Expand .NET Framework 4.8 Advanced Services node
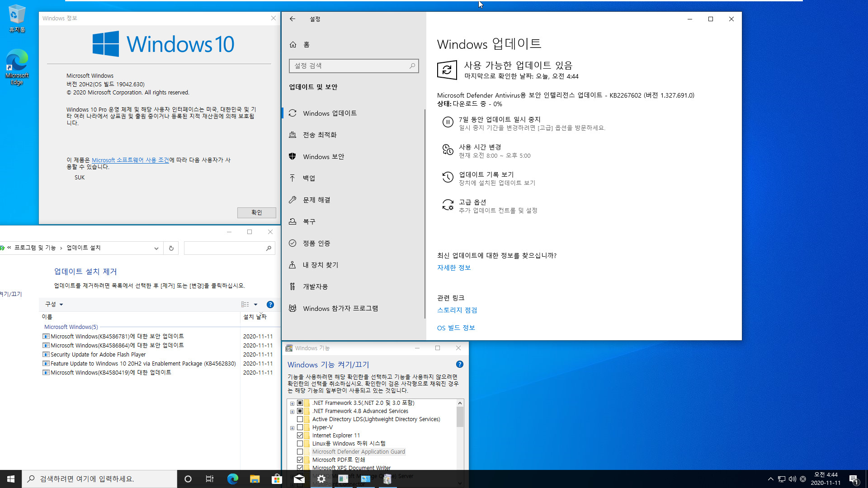Viewport: 868px width, 488px height. coord(292,412)
